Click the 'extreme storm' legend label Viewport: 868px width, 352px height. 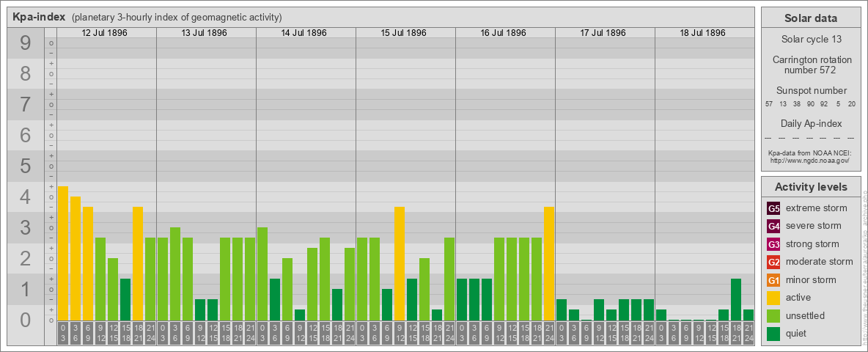pos(817,208)
